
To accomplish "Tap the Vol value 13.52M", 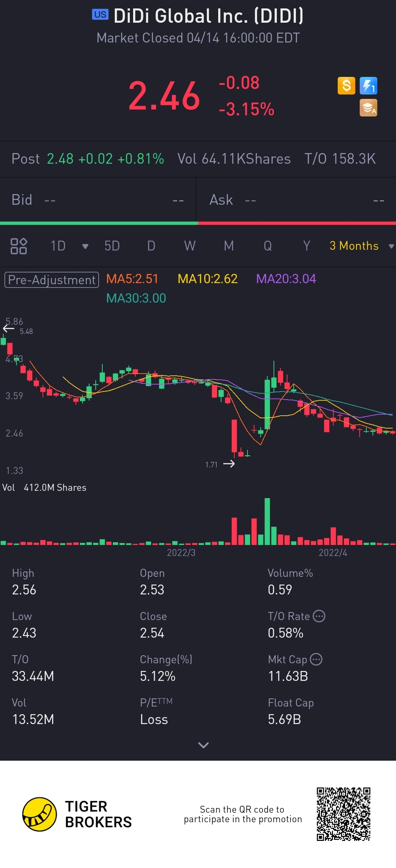I will pyautogui.click(x=33, y=720).
